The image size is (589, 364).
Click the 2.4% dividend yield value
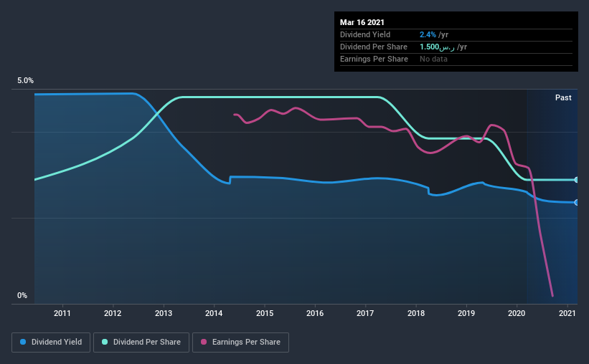click(x=428, y=34)
